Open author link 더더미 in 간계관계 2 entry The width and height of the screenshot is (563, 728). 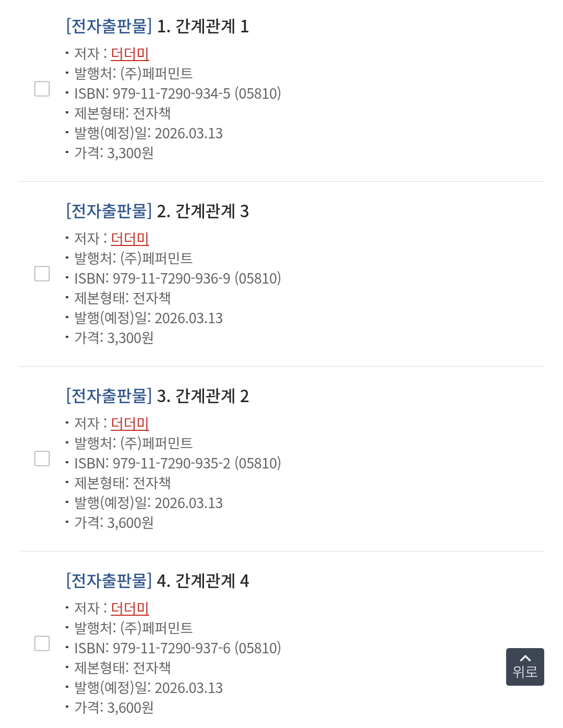(130, 423)
